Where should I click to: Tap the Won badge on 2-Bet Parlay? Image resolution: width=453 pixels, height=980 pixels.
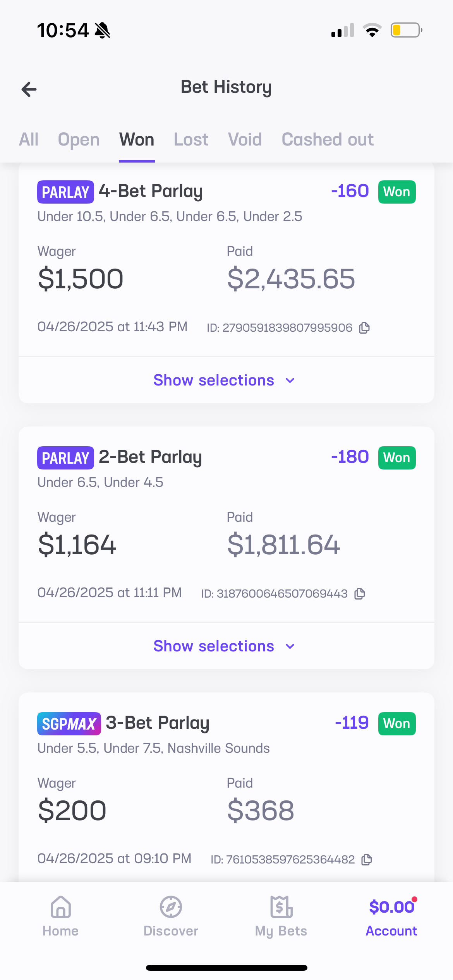[x=397, y=458]
